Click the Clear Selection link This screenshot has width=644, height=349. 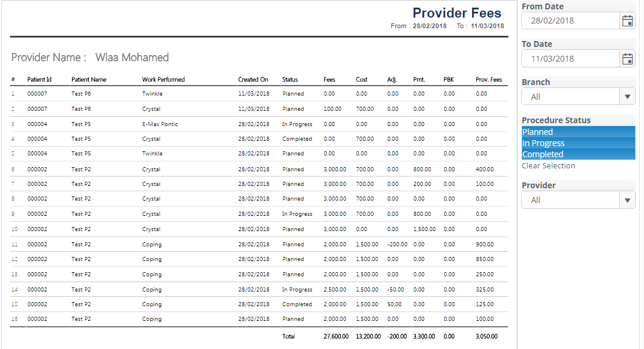tap(548, 166)
